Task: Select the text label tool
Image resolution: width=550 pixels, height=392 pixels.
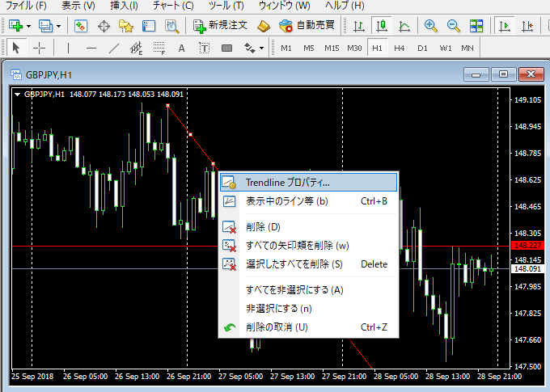Action: pyautogui.click(x=181, y=48)
